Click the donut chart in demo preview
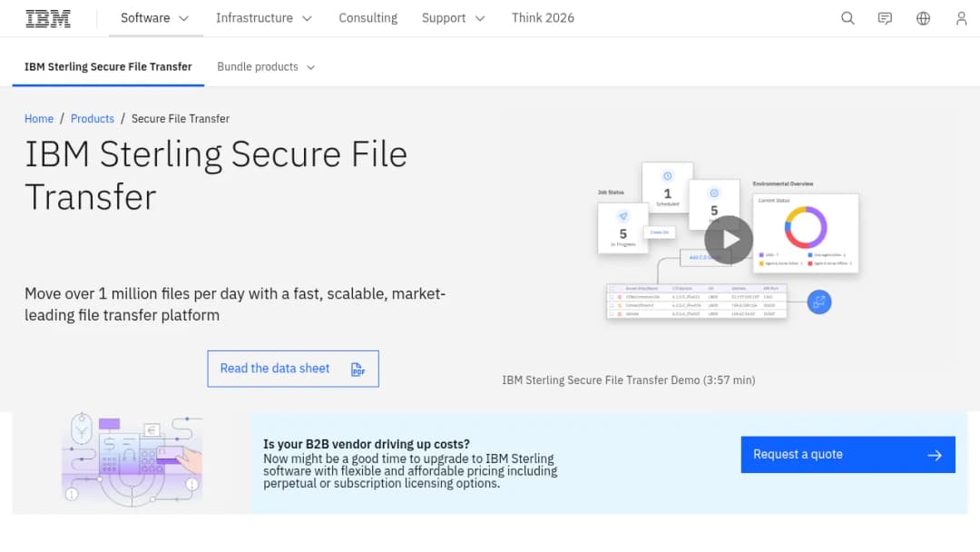 806,228
